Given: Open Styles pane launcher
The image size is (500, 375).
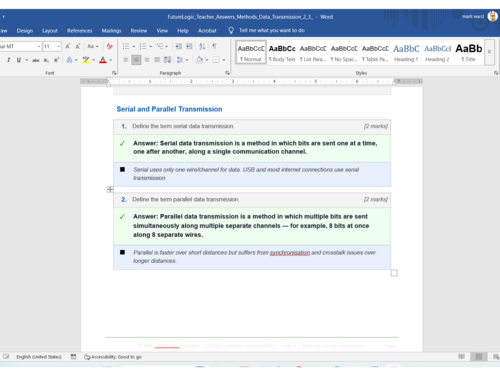Looking at the screenshot, I should [x=496, y=73].
